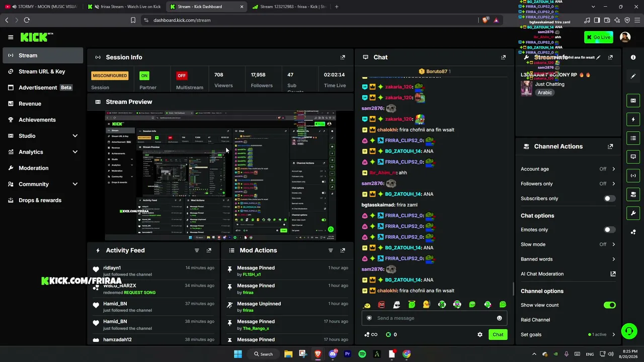Click Raid Channel option
644x362 pixels.
(x=535, y=320)
